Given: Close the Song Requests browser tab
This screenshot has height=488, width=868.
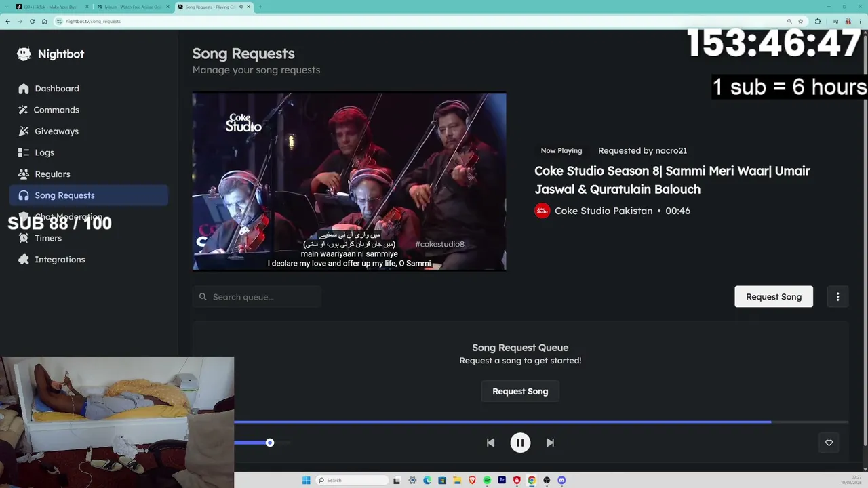Looking at the screenshot, I should pyautogui.click(x=248, y=7).
